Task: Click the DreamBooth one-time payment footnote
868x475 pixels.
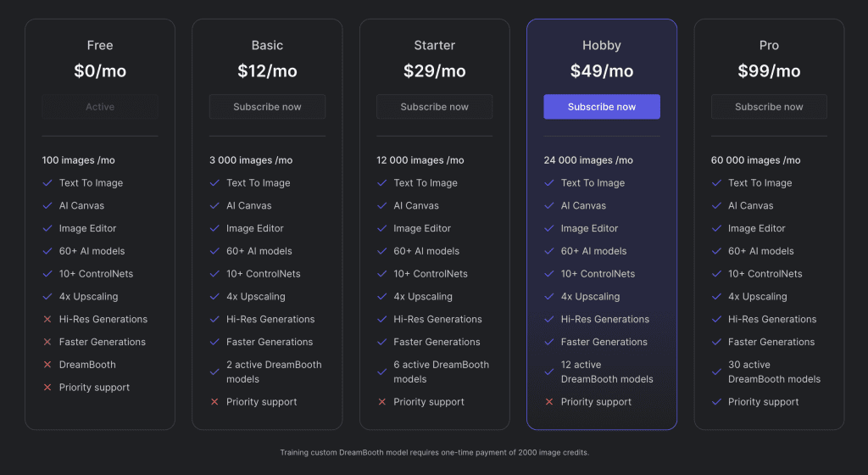Action: [434, 453]
